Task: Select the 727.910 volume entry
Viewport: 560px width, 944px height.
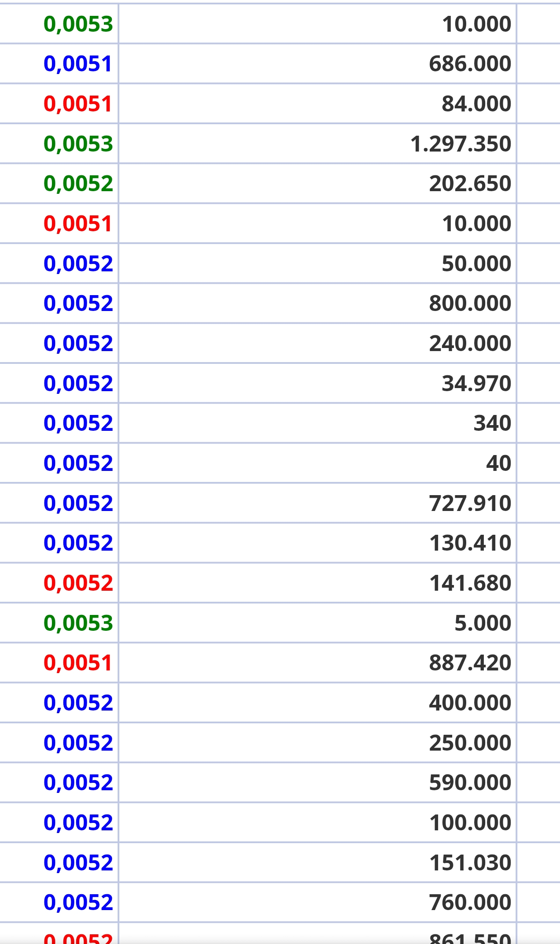Action: [x=470, y=503]
